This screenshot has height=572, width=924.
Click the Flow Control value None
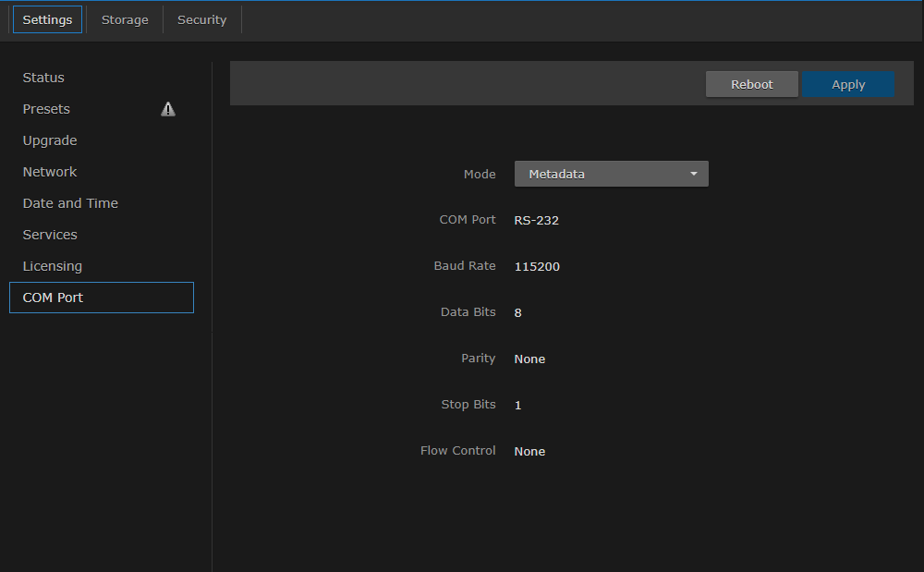pyautogui.click(x=529, y=451)
